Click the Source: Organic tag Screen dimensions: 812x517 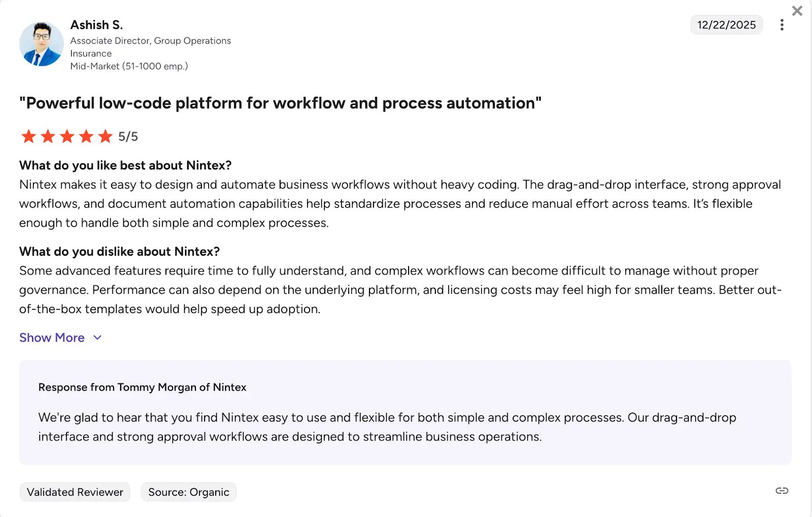click(x=188, y=492)
